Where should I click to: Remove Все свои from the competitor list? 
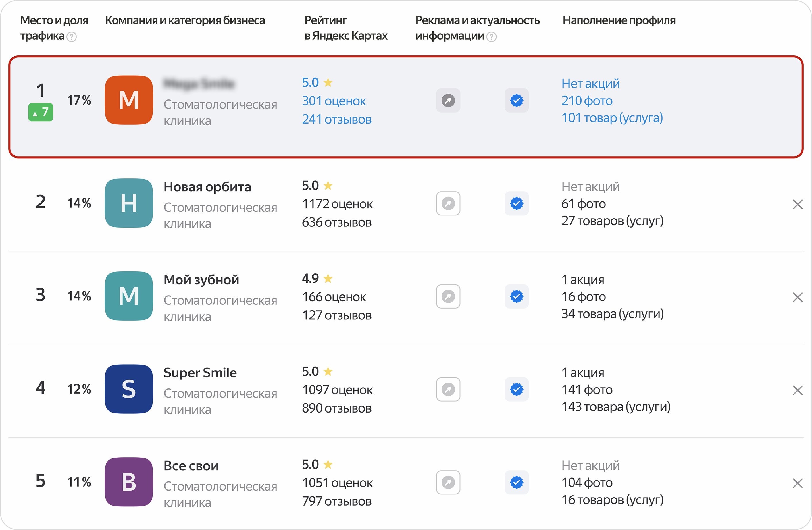point(797,483)
